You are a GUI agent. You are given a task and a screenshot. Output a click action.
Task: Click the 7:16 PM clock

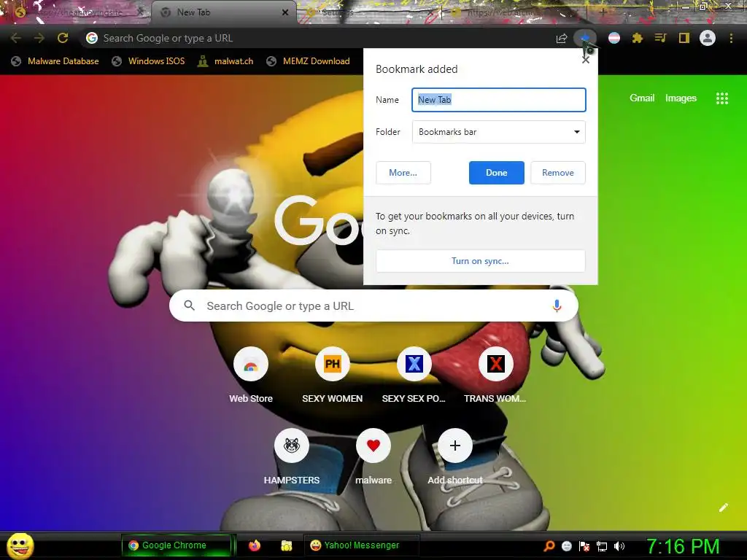(x=683, y=546)
